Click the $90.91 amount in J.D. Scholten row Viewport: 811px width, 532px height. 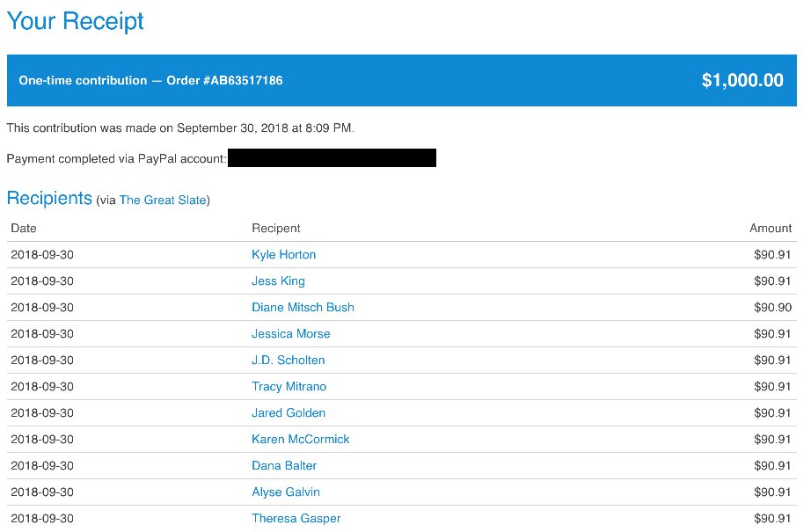[x=772, y=360]
